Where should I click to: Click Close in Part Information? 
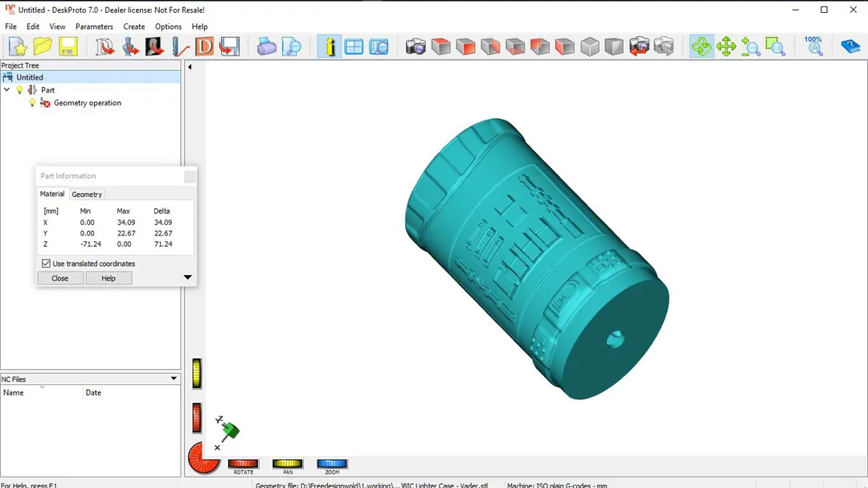pos(59,278)
